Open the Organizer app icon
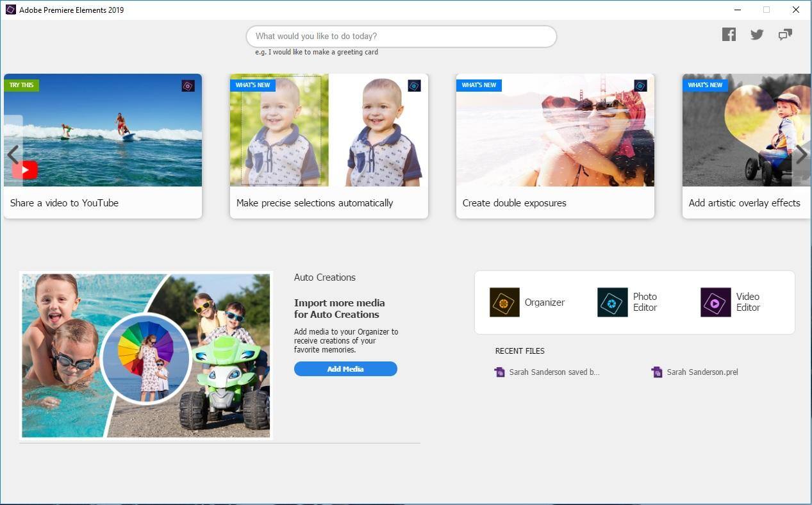 click(x=504, y=302)
